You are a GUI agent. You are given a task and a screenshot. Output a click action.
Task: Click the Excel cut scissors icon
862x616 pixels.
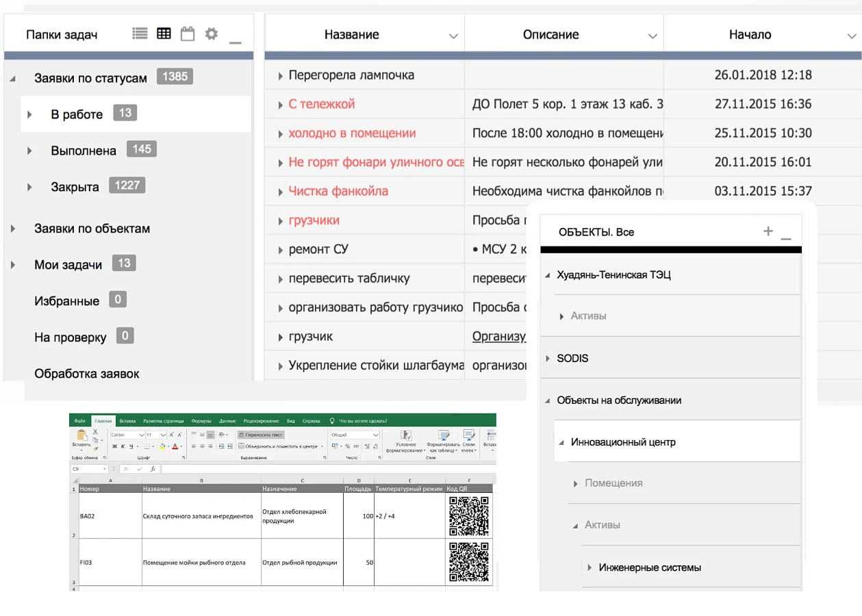click(x=95, y=432)
